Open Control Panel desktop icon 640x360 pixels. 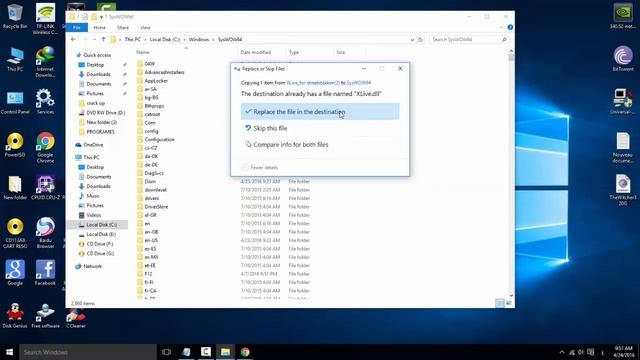coord(15,102)
